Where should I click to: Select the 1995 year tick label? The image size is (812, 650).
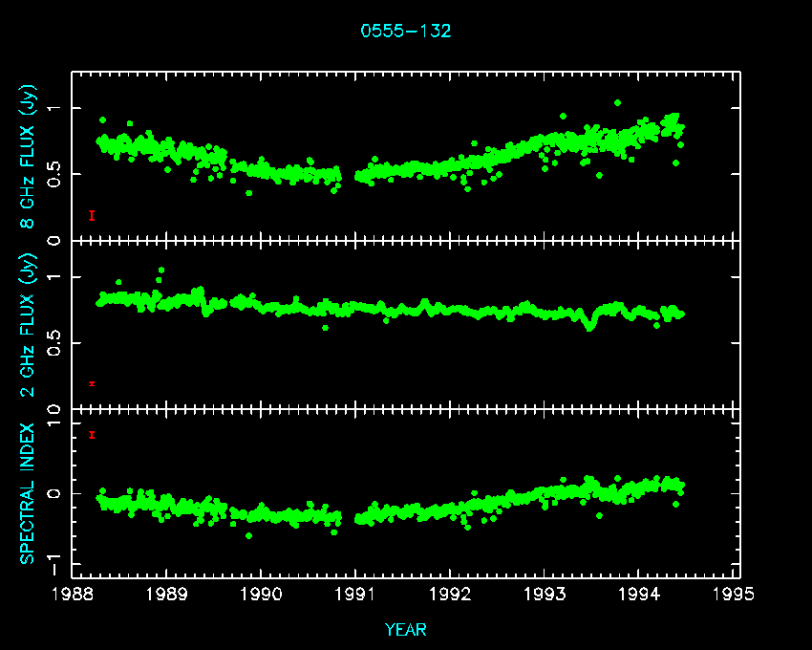pos(734,594)
